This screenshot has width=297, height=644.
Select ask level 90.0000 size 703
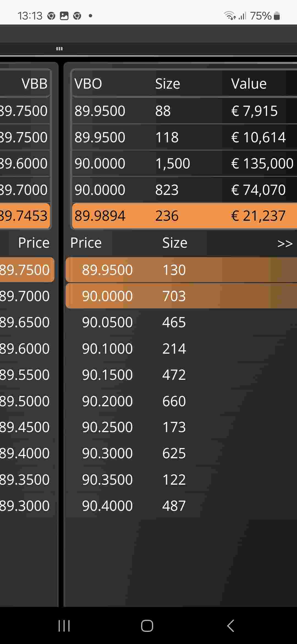[x=181, y=296]
